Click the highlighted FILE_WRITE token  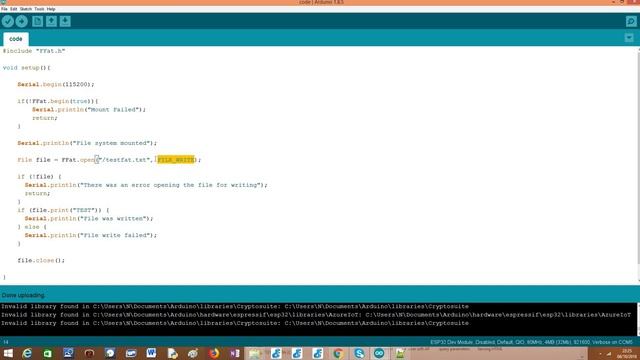176,160
